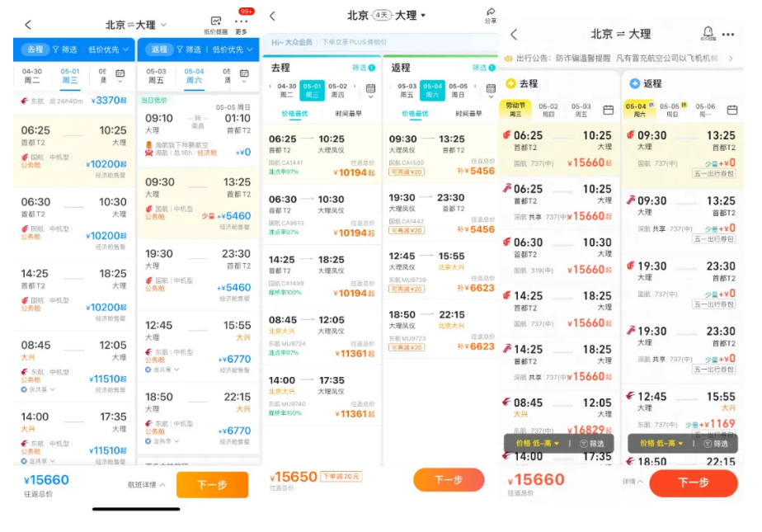Tap the 出行公告 speaker icon in right app
The height and width of the screenshot is (532, 762).
[508, 59]
